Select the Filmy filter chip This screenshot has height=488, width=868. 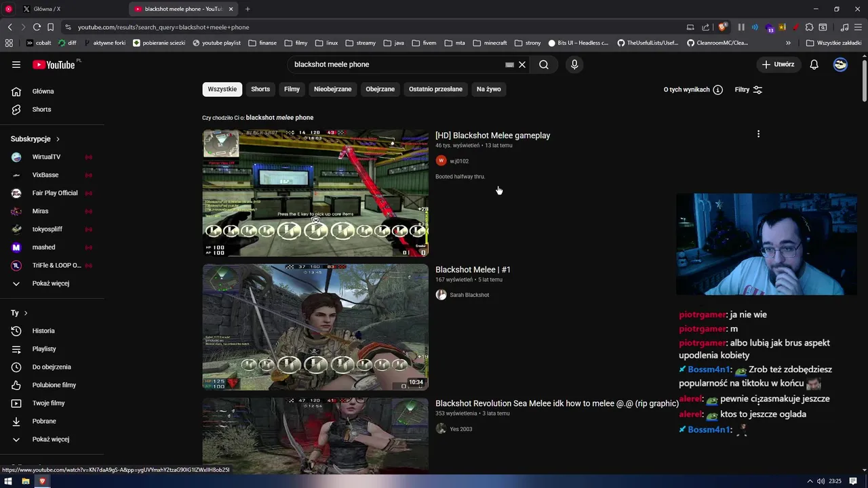click(x=292, y=89)
